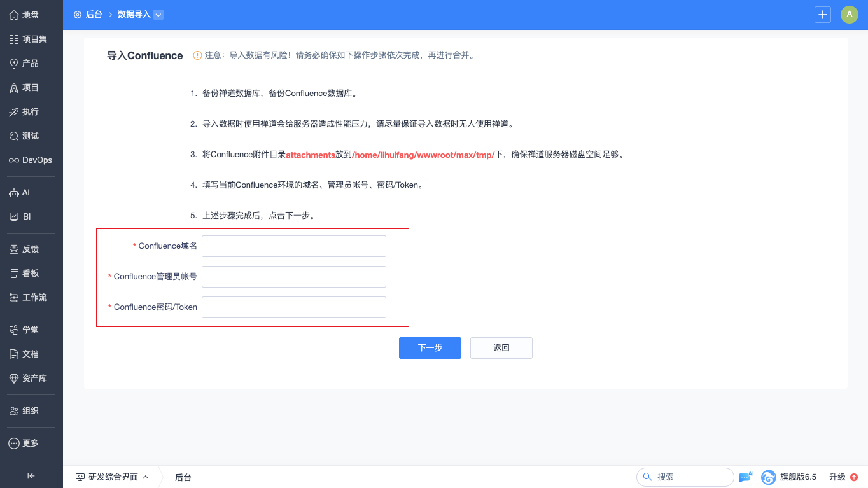Show 更多 more menu icon
Screen dimensions: 868x488
14,443
